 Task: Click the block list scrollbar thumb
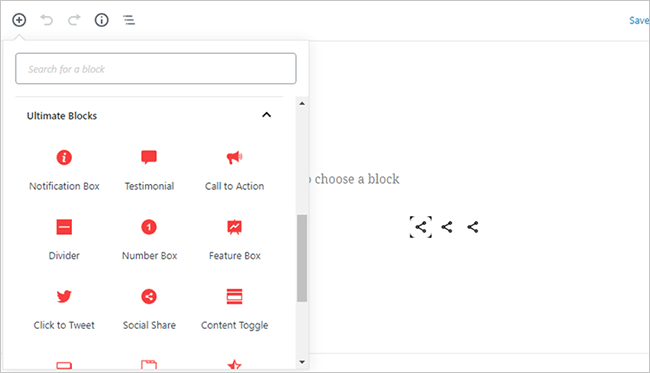302,258
